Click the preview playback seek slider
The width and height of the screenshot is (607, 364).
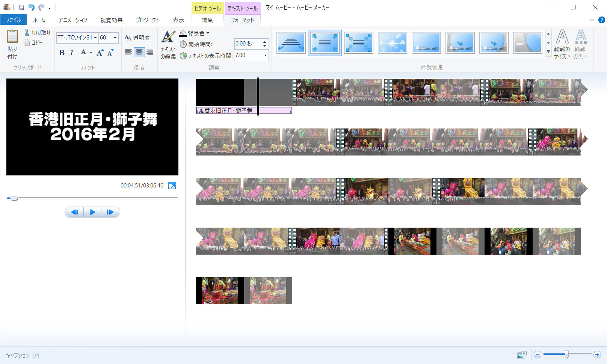tap(92, 198)
